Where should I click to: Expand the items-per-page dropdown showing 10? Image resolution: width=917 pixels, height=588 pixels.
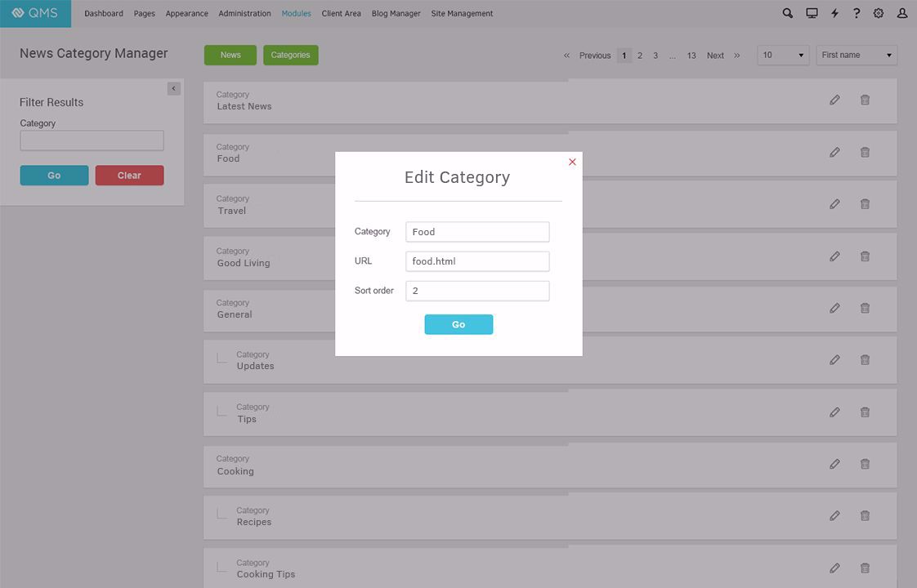pyautogui.click(x=783, y=56)
